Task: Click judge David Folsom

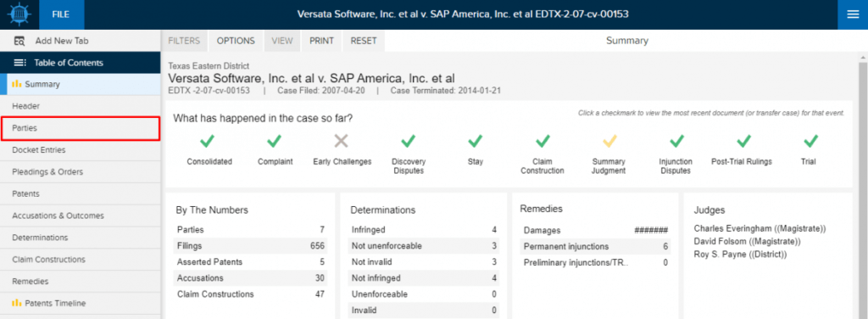Action: 748,241
